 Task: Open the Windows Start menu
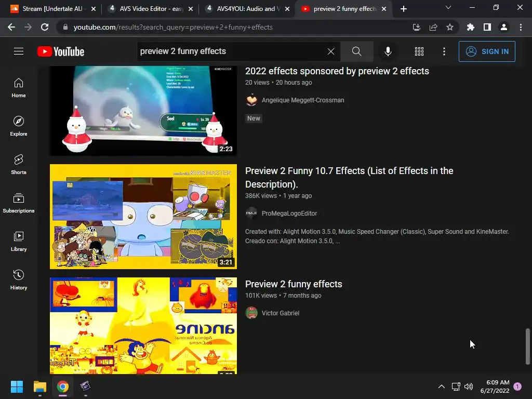(17, 387)
